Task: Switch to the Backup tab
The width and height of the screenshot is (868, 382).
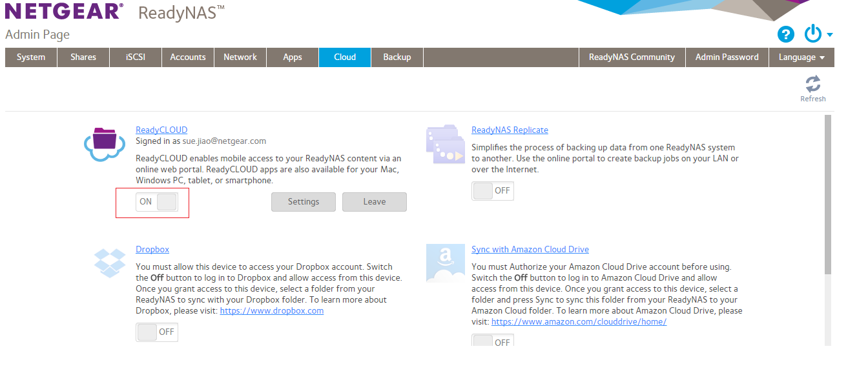Action: tap(397, 57)
